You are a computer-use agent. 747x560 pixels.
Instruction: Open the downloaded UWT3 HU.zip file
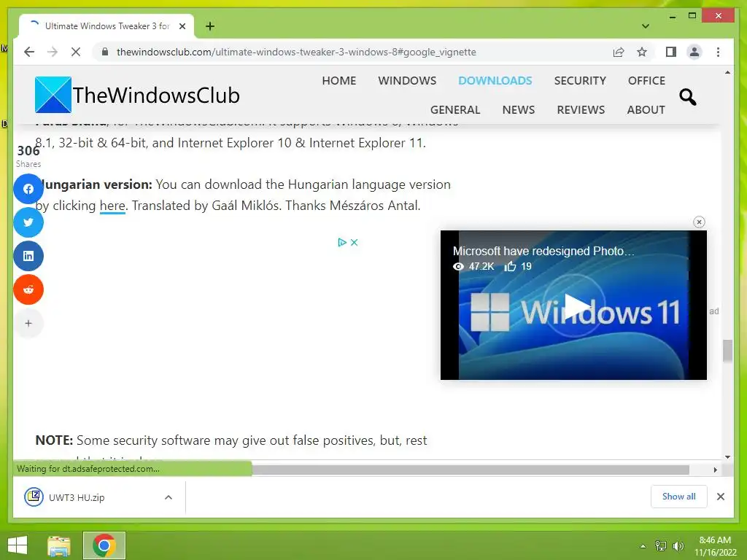pos(76,497)
